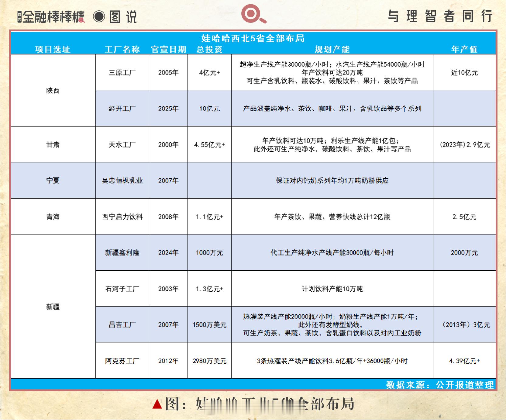Click the 新疆鑫利隆 cell
The width and height of the screenshot is (506, 420).
[122, 253]
